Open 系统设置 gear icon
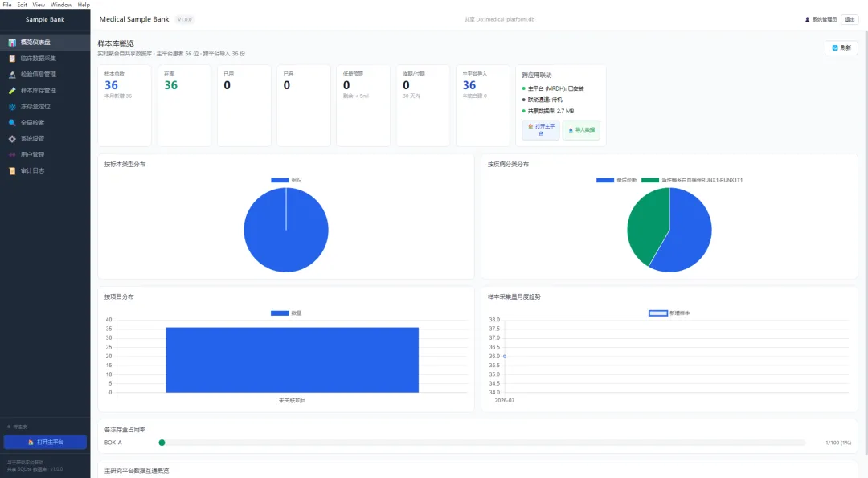 (11, 139)
